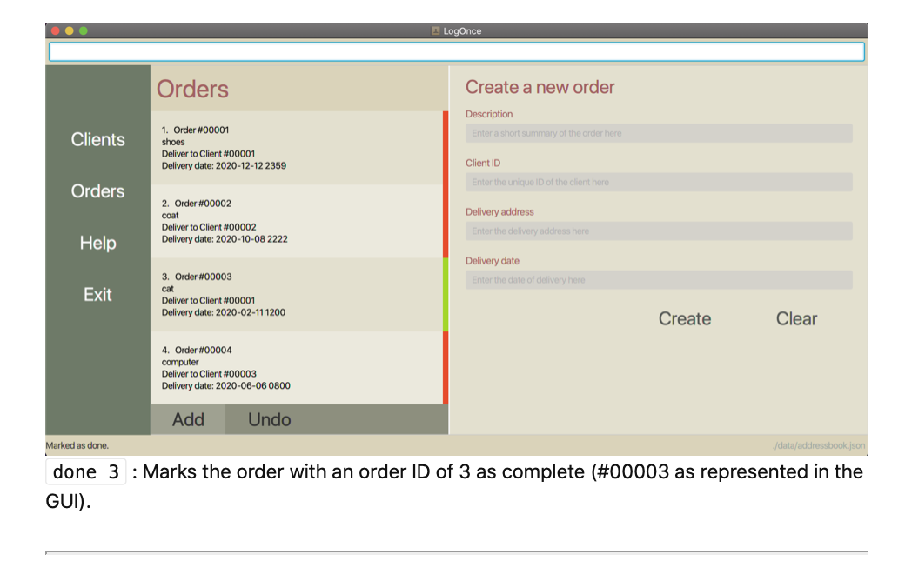Click the Undo button below orders list
Image resolution: width=905 pixels, height=588 pixels.
pyautogui.click(x=269, y=419)
